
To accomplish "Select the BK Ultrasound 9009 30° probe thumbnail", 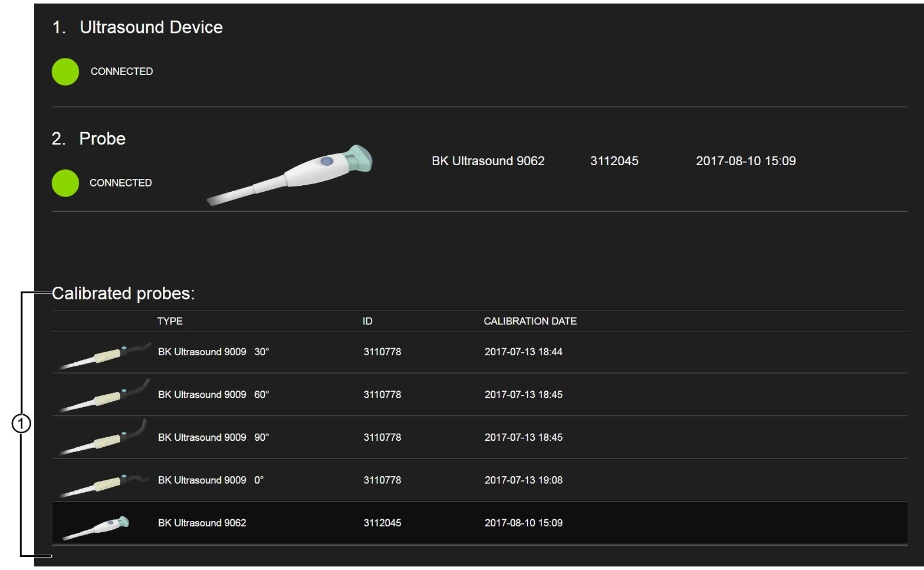I will [105, 355].
